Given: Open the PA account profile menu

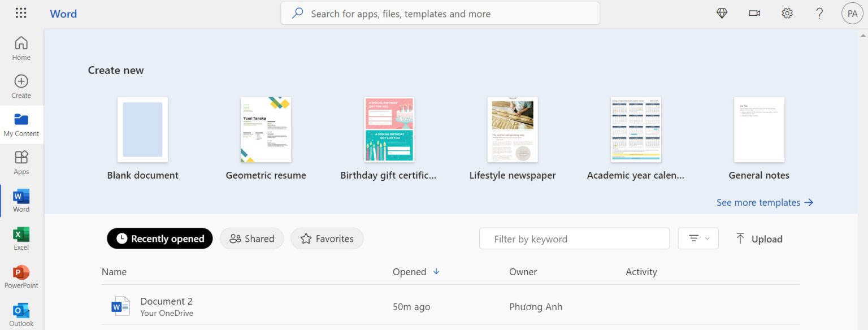Looking at the screenshot, I should (852, 14).
